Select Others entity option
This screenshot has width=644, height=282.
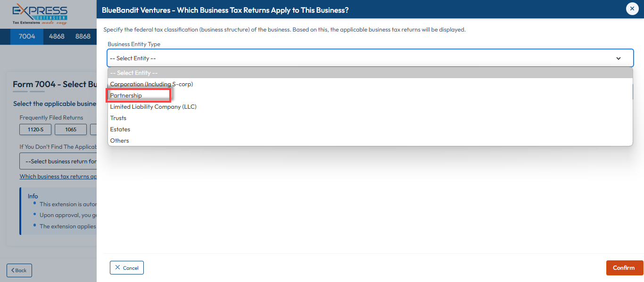[370, 141]
